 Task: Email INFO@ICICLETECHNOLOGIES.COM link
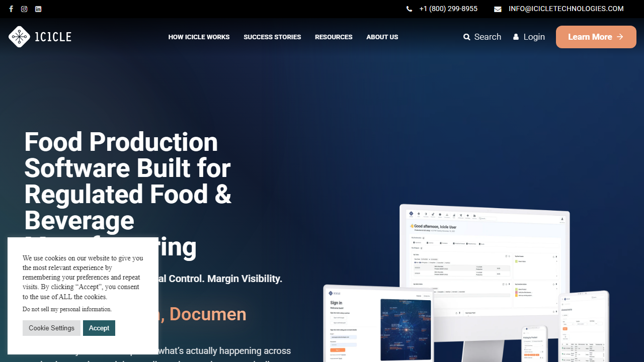point(566,9)
